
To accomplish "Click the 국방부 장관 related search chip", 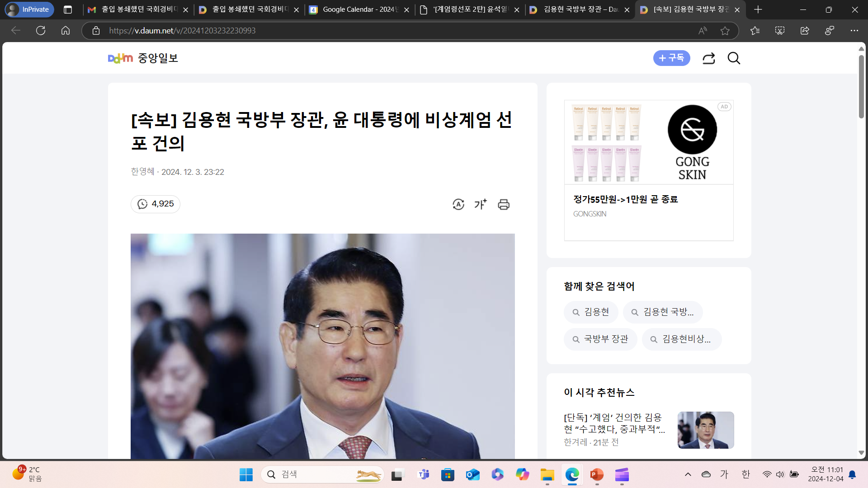I will click(x=600, y=339).
